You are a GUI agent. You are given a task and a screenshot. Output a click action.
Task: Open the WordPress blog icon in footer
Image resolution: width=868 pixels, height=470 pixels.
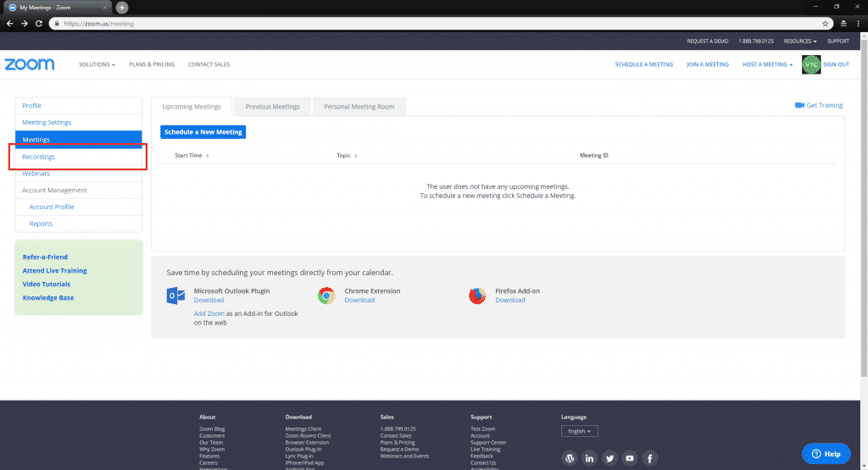(569, 458)
